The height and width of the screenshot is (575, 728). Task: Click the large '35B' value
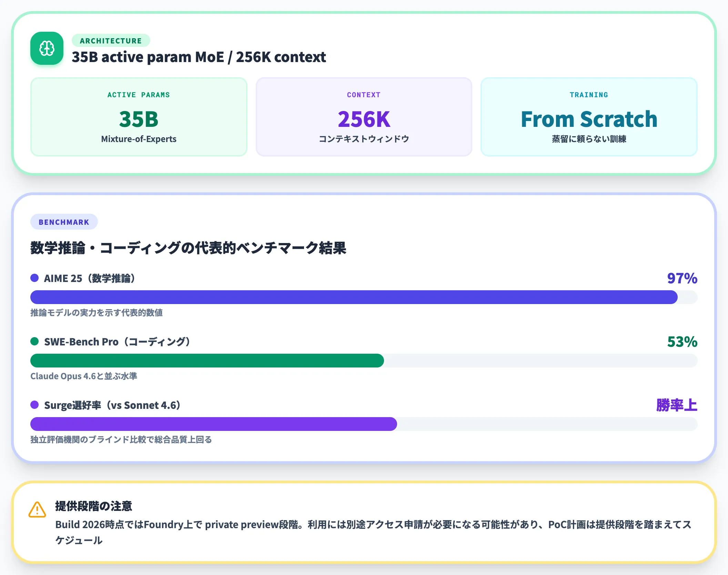pyautogui.click(x=139, y=119)
